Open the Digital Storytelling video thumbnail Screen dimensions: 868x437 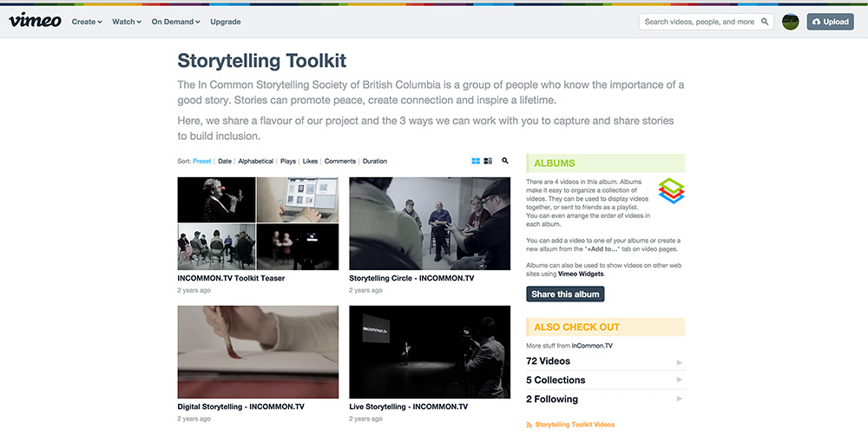coord(258,352)
